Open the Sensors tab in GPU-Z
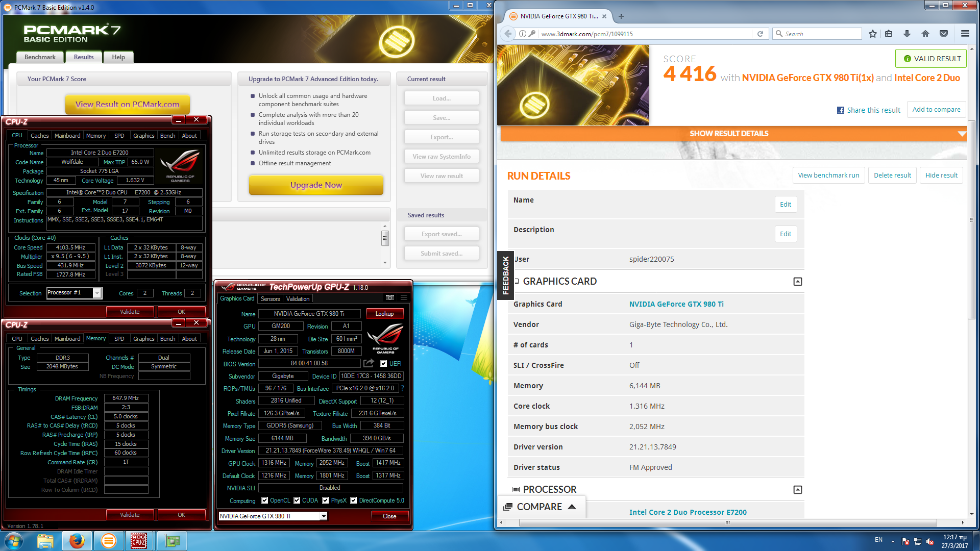 pyautogui.click(x=270, y=299)
